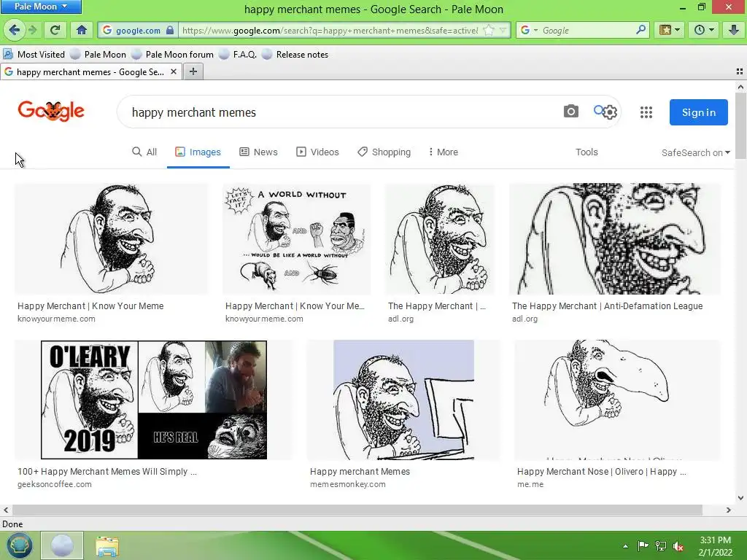The width and height of the screenshot is (747, 560).
Task: Open the F.A.Q. bookmark
Action: pos(239,54)
